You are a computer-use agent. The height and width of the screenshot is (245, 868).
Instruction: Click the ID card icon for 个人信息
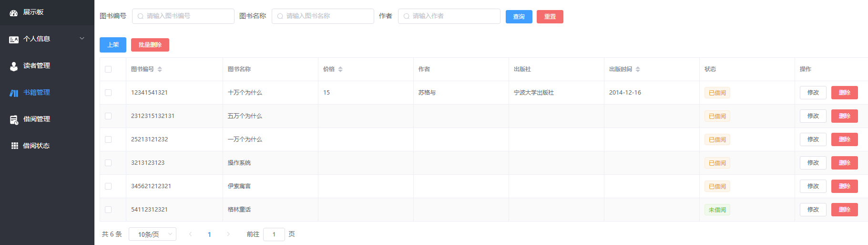click(14, 40)
